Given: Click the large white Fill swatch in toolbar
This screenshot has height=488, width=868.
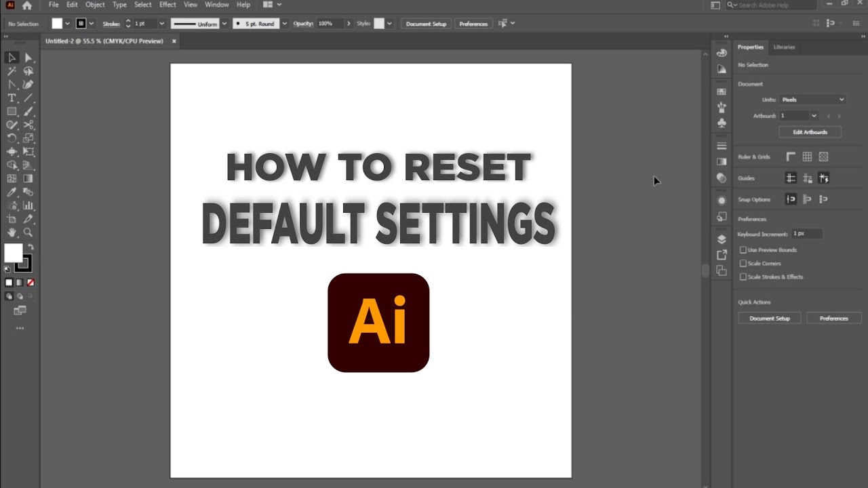Looking at the screenshot, I should click(x=14, y=253).
